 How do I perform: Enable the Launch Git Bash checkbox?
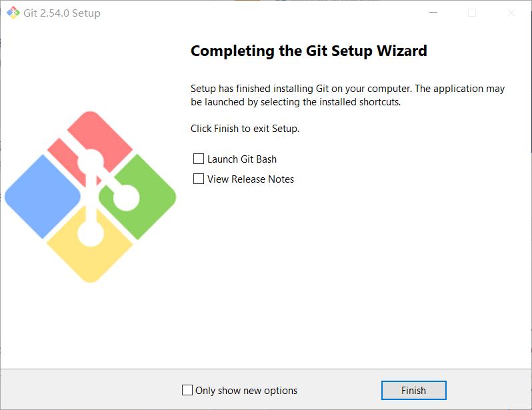coord(199,159)
